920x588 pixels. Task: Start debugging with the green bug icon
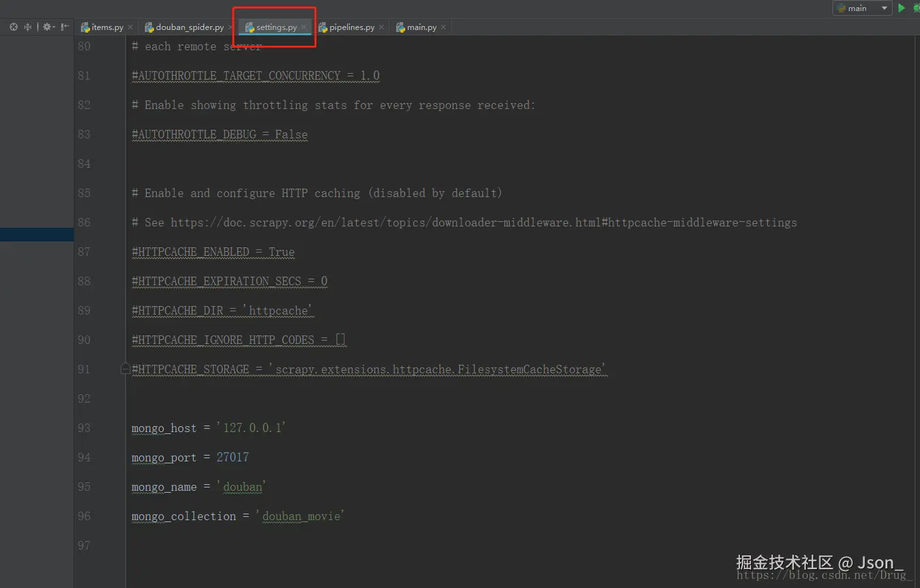tap(916, 8)
